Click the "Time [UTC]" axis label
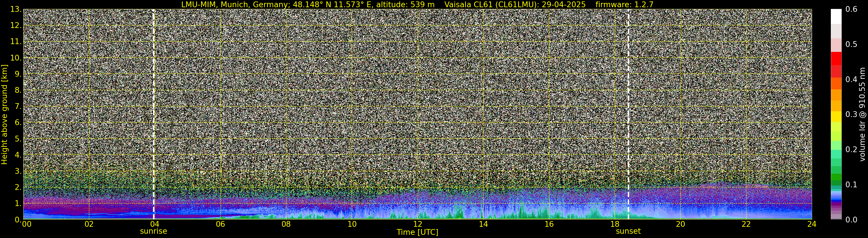The width and height of the screenshot is (868, 238). point(417,232)
